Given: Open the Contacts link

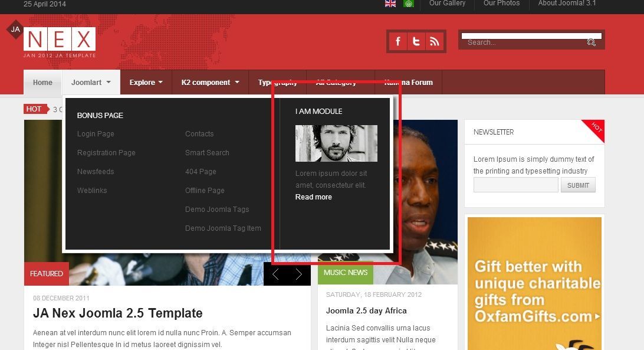Looking at the screenshot, I should (199, 133).
